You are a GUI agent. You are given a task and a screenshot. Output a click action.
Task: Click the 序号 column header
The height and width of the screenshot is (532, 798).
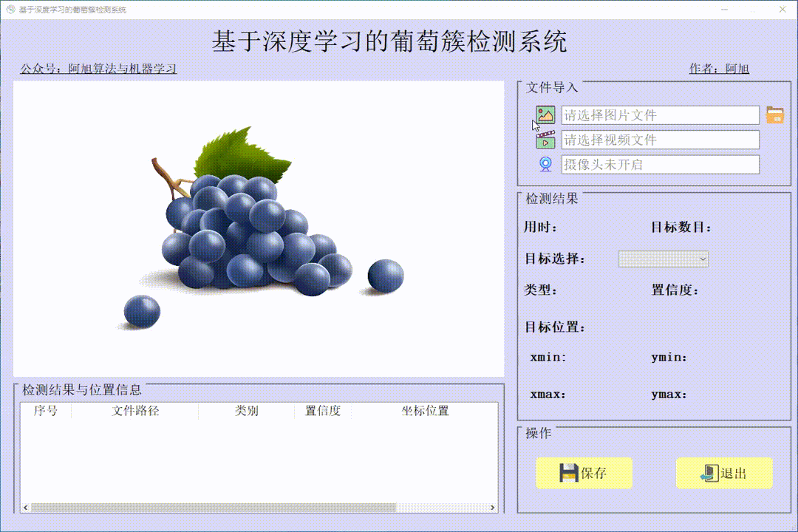(46, 411)
